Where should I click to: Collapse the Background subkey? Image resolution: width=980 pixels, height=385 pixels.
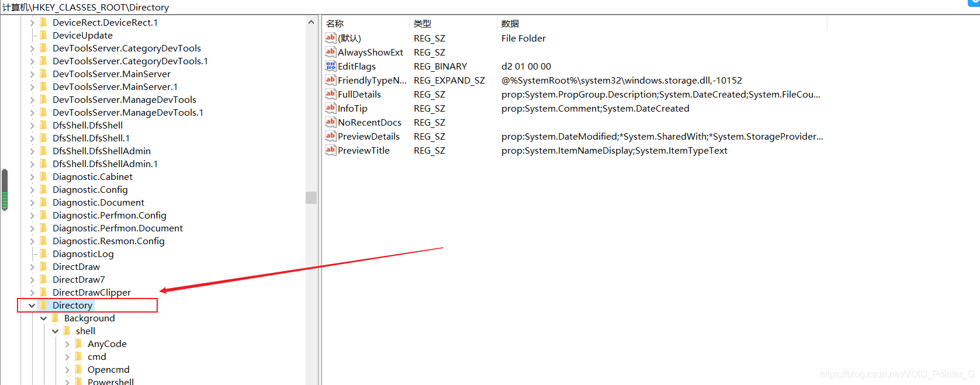point(43,318)
